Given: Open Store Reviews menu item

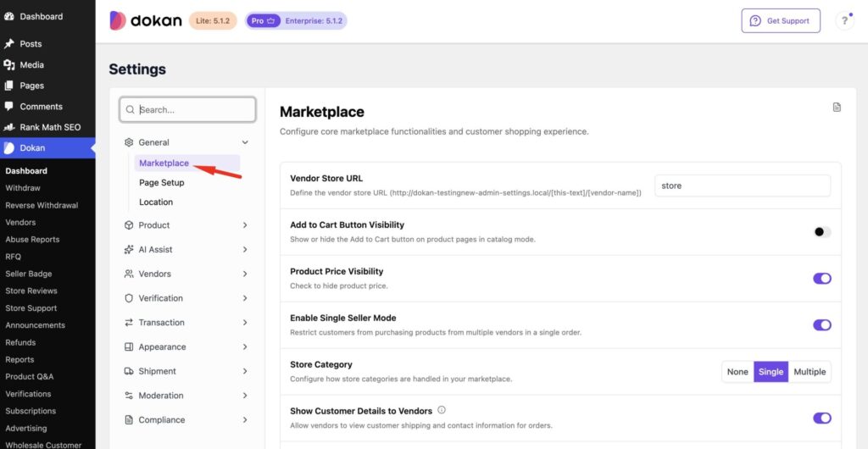Looking at the screenshot, I should coord(31,291).
